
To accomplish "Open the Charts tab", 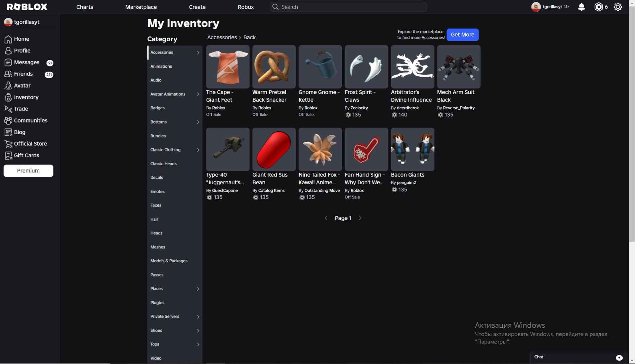I will [x=85, y=7].
